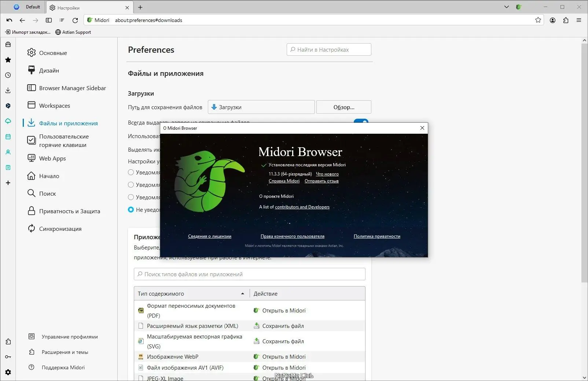Open Пользовательские горячие клавиши category
Image resolution: width=588 pixels, height=381 pixels.
[x=58, y=141]
